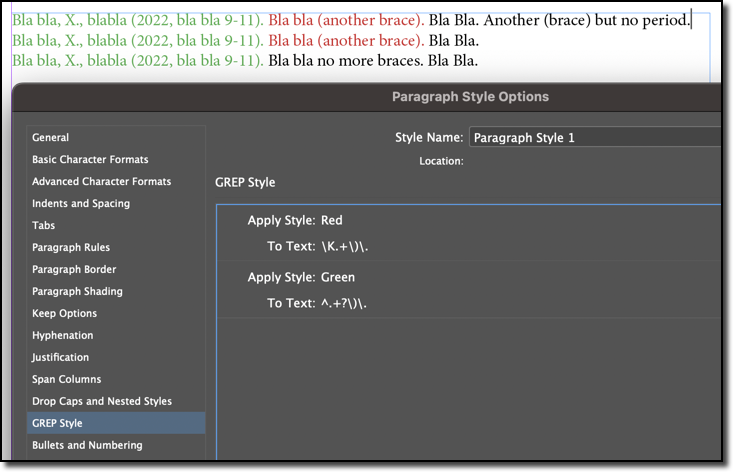Show Paragraph Shading options

77,292
